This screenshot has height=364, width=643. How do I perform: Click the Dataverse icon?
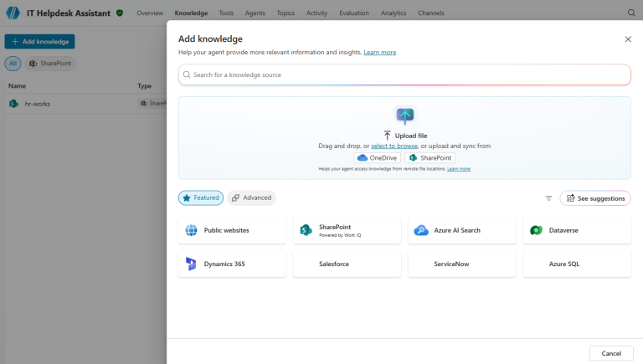[536, 230]
